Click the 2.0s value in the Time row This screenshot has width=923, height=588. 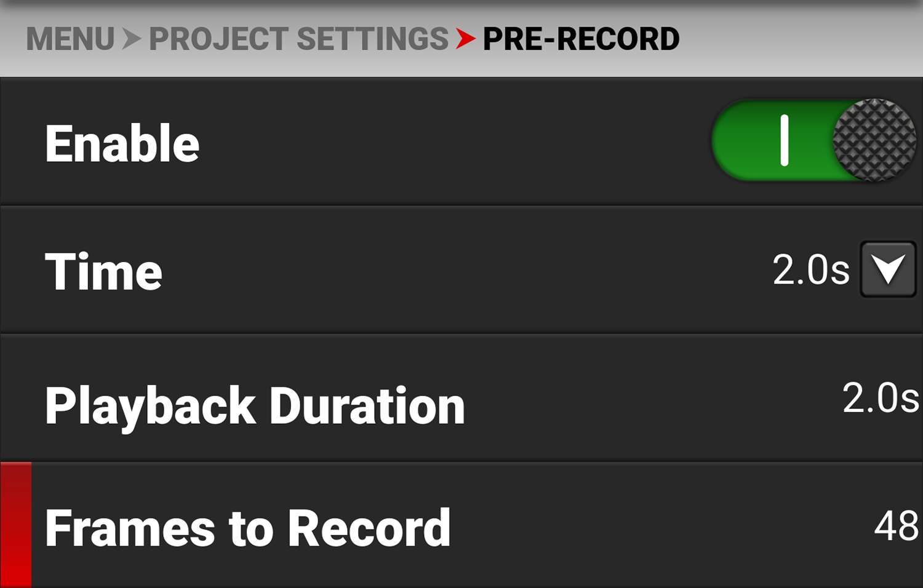pyautogui.click(x=810, y=270)
